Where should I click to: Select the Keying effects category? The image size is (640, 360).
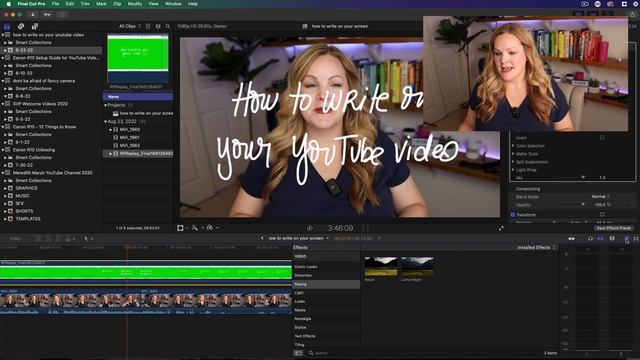326,284
